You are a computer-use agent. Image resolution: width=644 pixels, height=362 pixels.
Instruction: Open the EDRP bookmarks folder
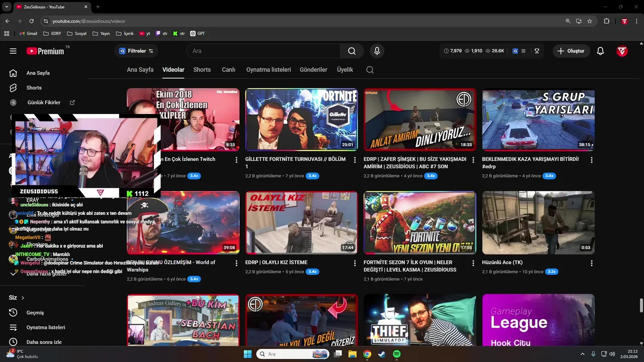click(x=52, y=34)
